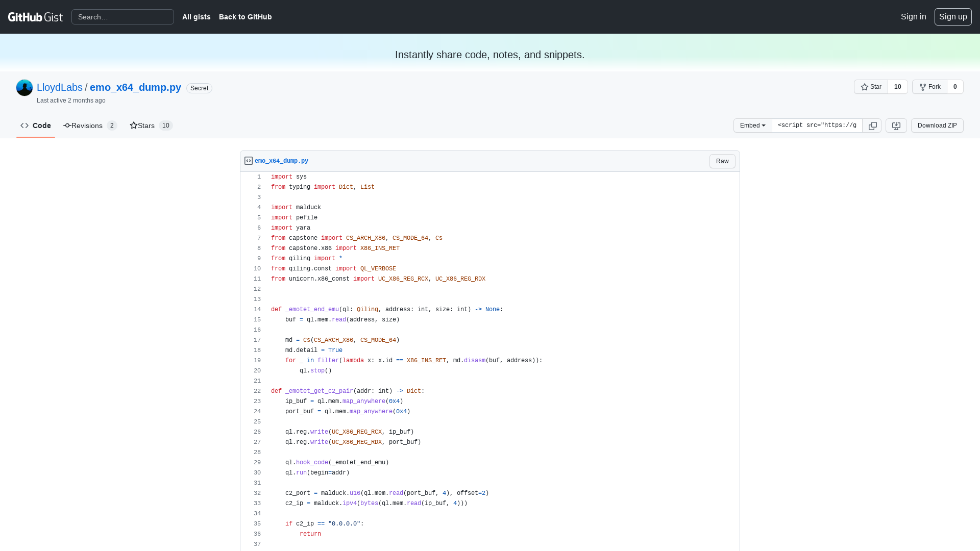Click Sign up button
The height and width of the screenshot is (551, 980).
coord(952,17)
